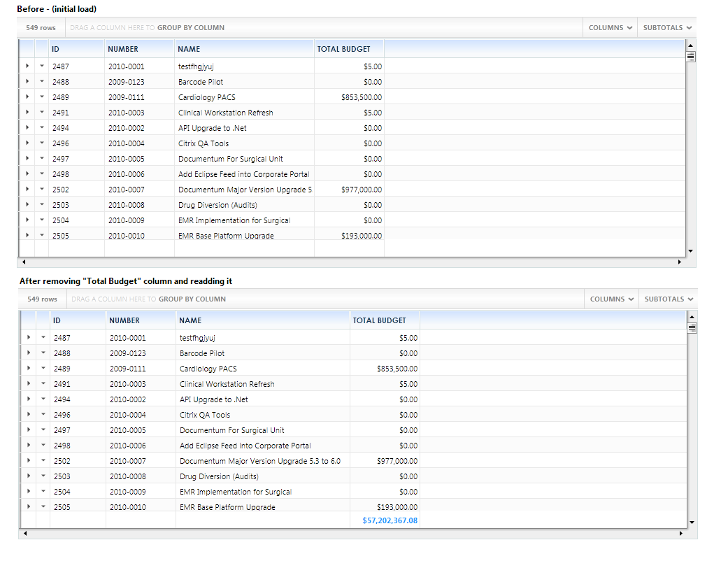The width and height of the screenshot is (728, 561).
Task: Click scroll-right arrow under the Before grid
Action: (x=679, y=262)
